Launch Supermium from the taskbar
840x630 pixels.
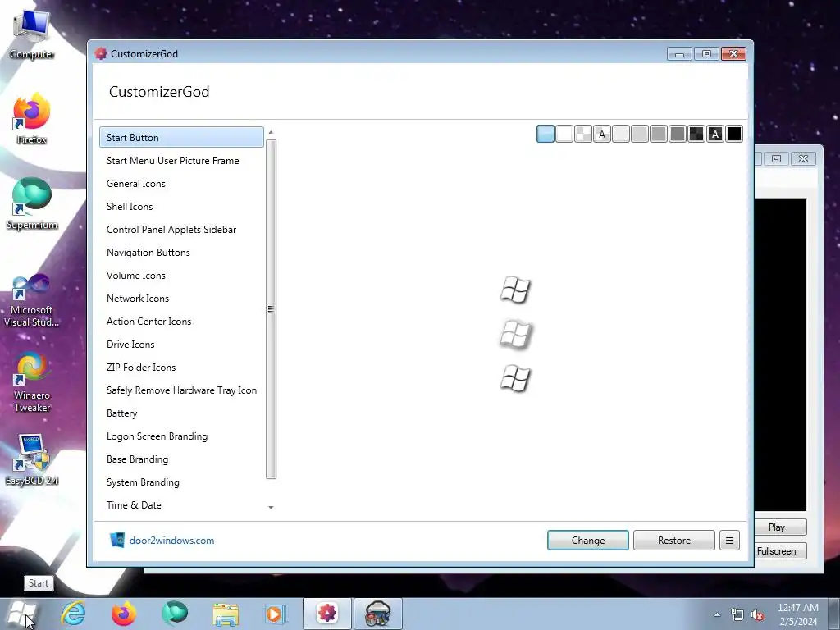(175, 614)
